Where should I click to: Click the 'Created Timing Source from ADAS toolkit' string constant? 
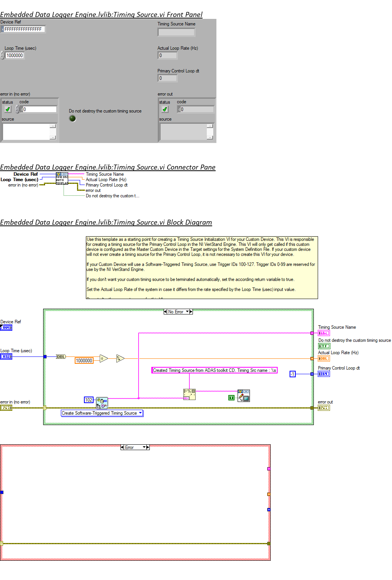214,370
